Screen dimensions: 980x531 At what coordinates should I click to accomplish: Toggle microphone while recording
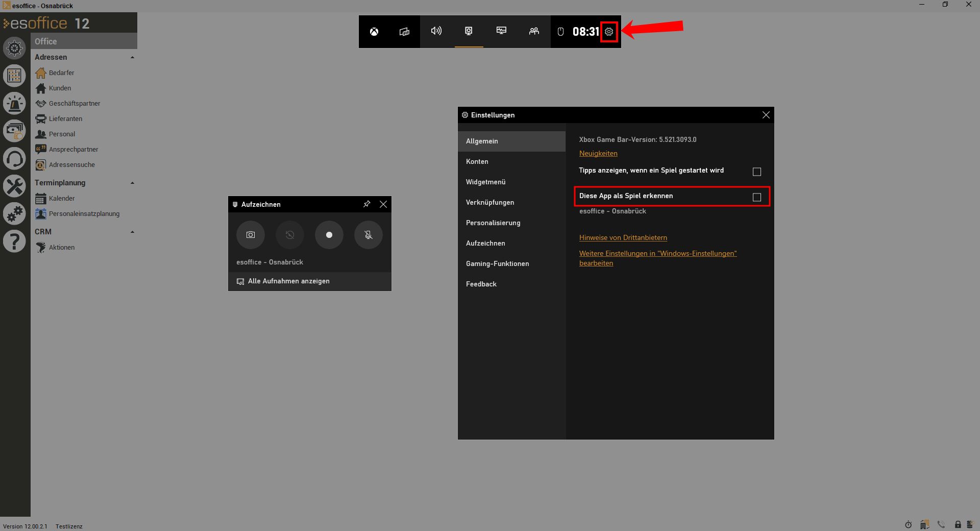(x=369, y=235)
